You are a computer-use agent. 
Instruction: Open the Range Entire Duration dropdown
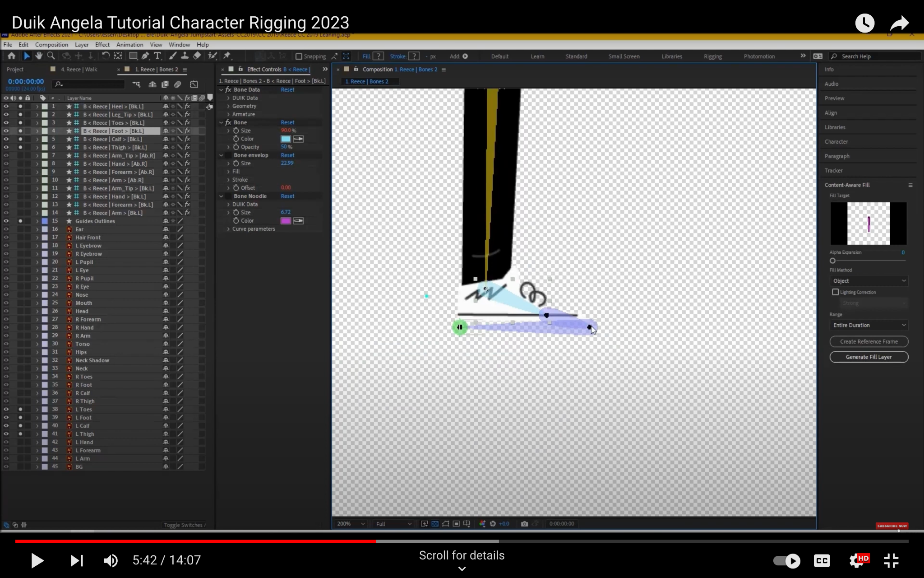coord(869,325)
